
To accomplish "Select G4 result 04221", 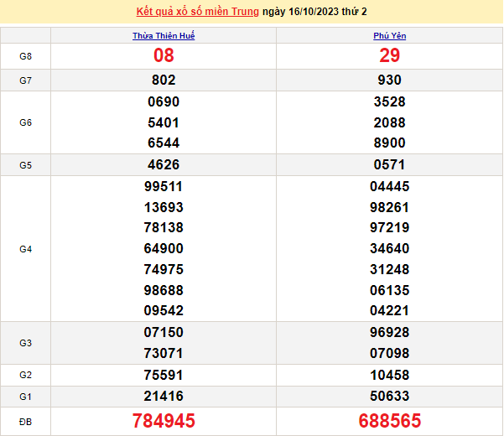I will (389, 311).
